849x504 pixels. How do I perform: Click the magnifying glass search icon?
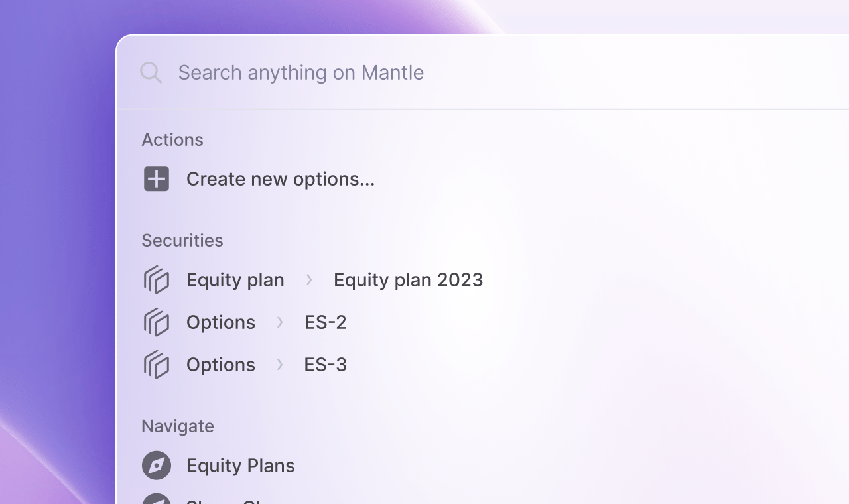pos(151,72)
